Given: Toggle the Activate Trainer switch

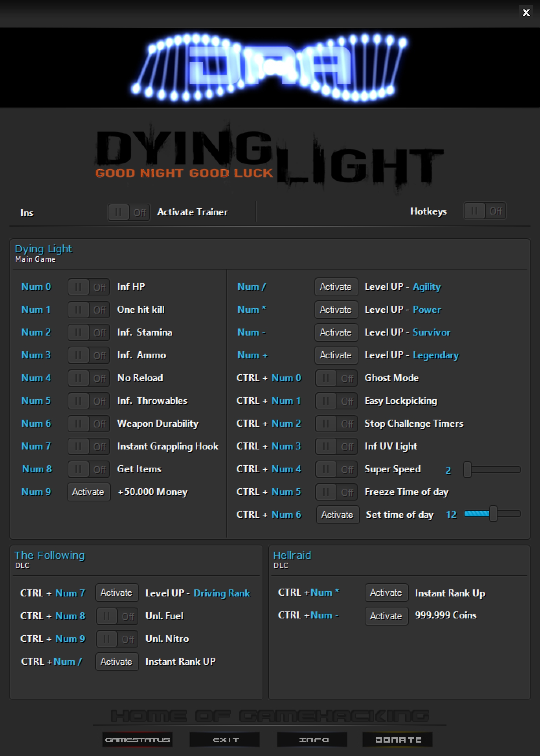Looking at the screenshot, I should (129, 212).
